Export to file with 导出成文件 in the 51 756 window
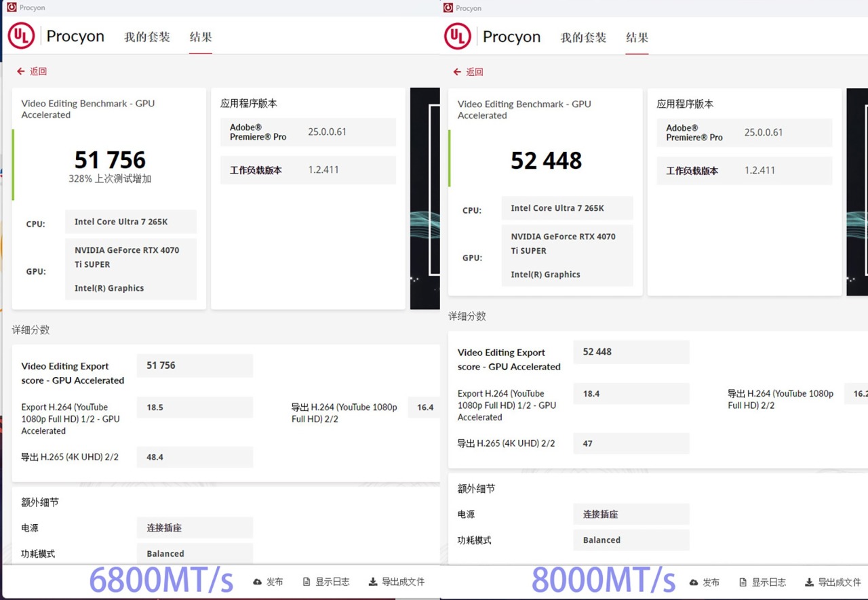This screenshot has width=868, height=600. coord(397,582)
